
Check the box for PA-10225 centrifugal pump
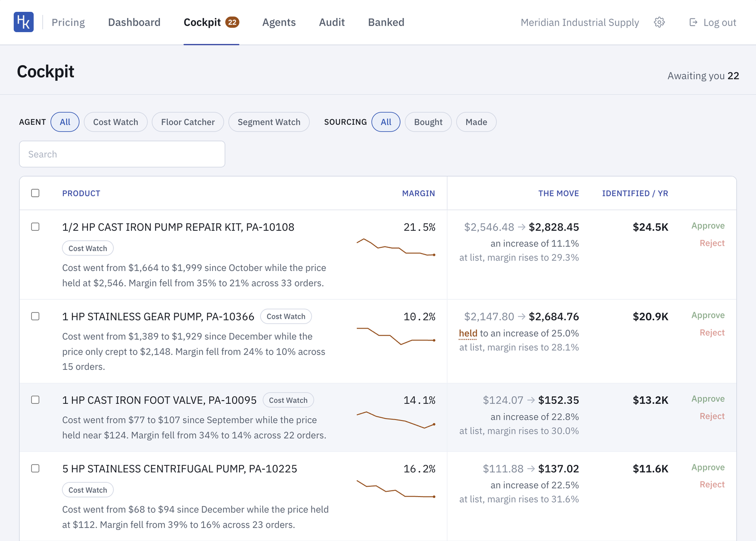tap(35, 468)
